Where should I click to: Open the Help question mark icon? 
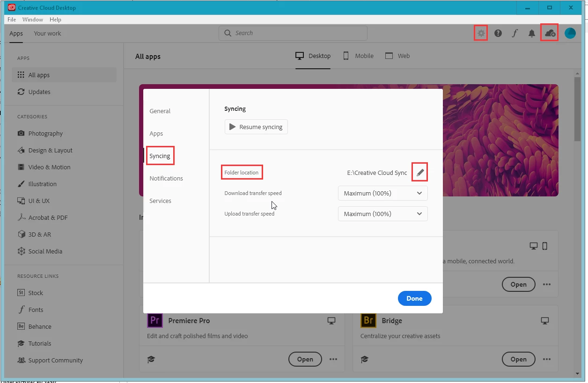(x=498, y=33)
